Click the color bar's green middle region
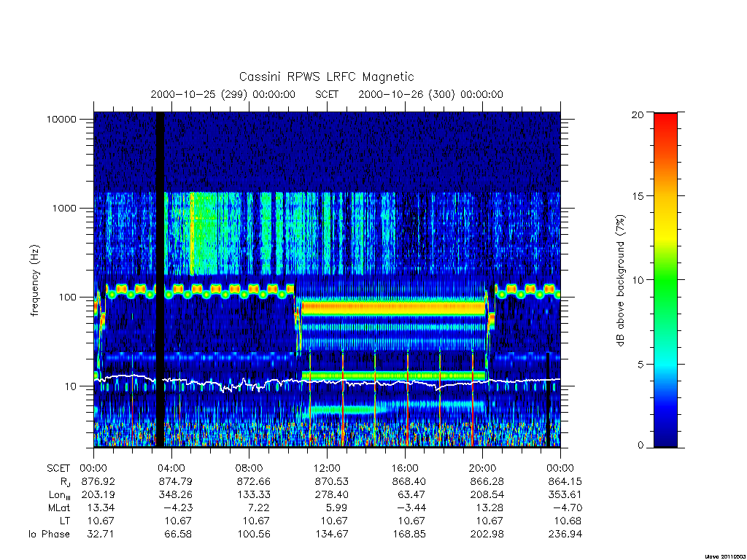The image size is (747, 560). pos(665,280)
